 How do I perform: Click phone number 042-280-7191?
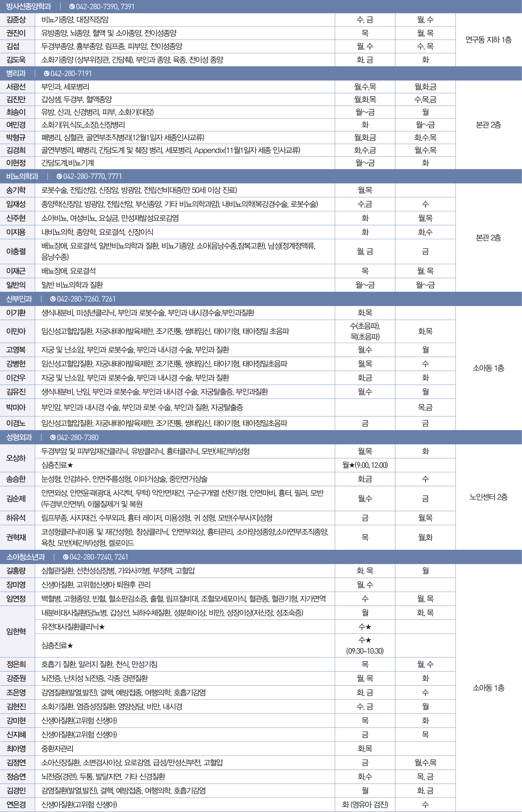click(x=71, y=73)
